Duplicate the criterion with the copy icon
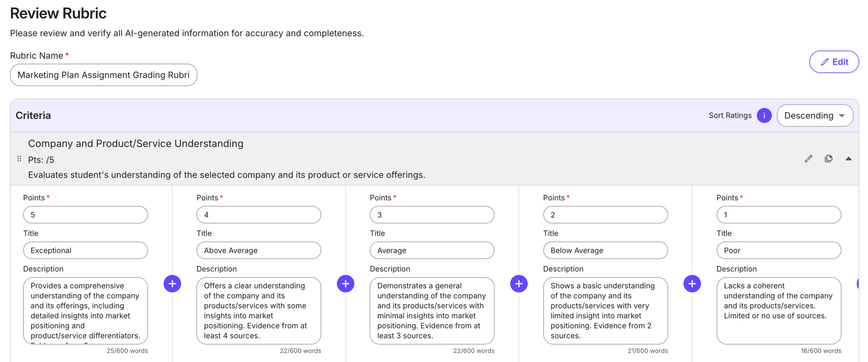 tap(828, 159)
